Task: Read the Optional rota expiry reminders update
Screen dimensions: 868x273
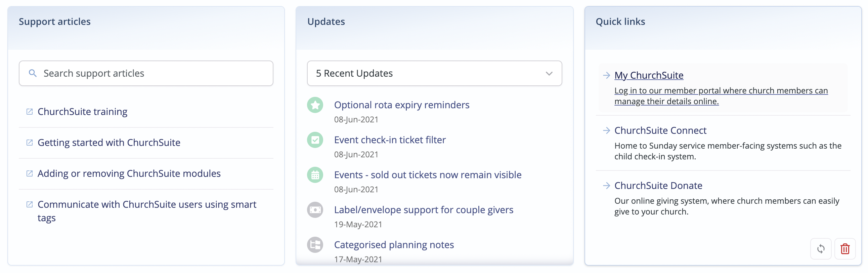Action: click(402, 105)
